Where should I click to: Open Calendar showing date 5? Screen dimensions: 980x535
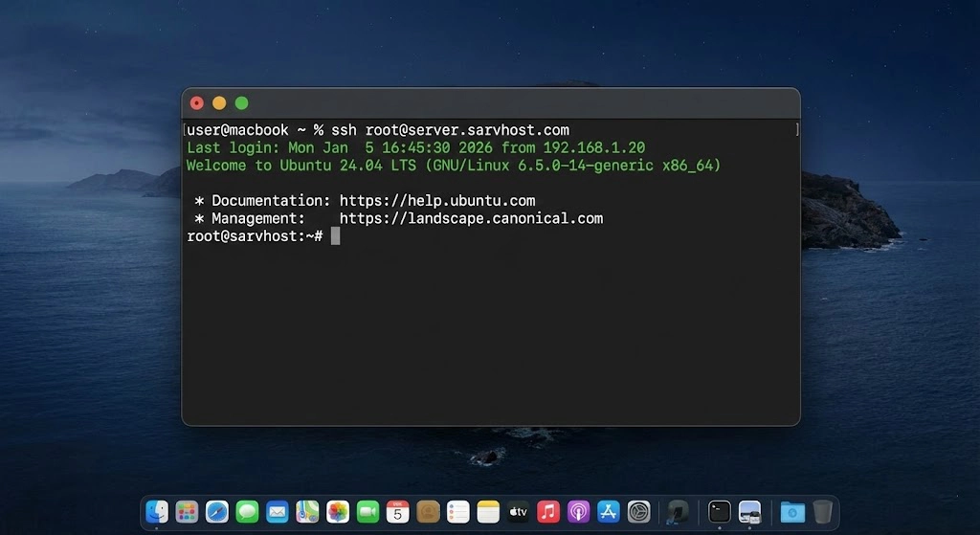tap(397, 512)
